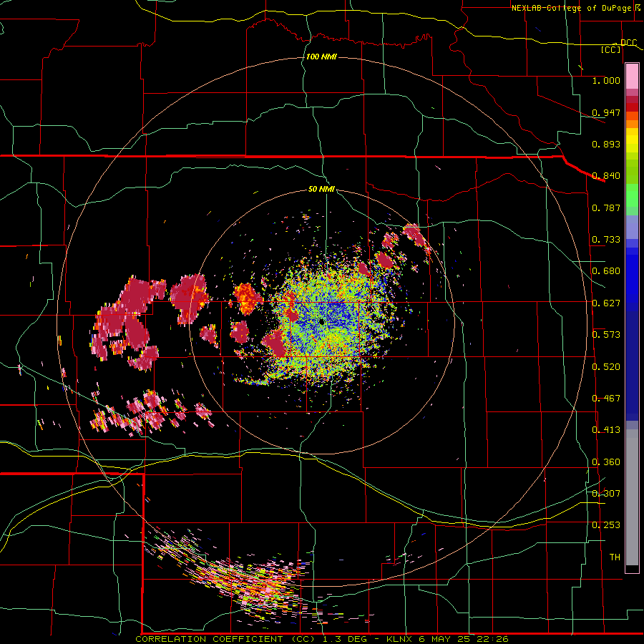Screen dimensions: 644x644
Task: Click the KLNX 6 MAY 25 22:26 timestamp
Action: [447, 639]
